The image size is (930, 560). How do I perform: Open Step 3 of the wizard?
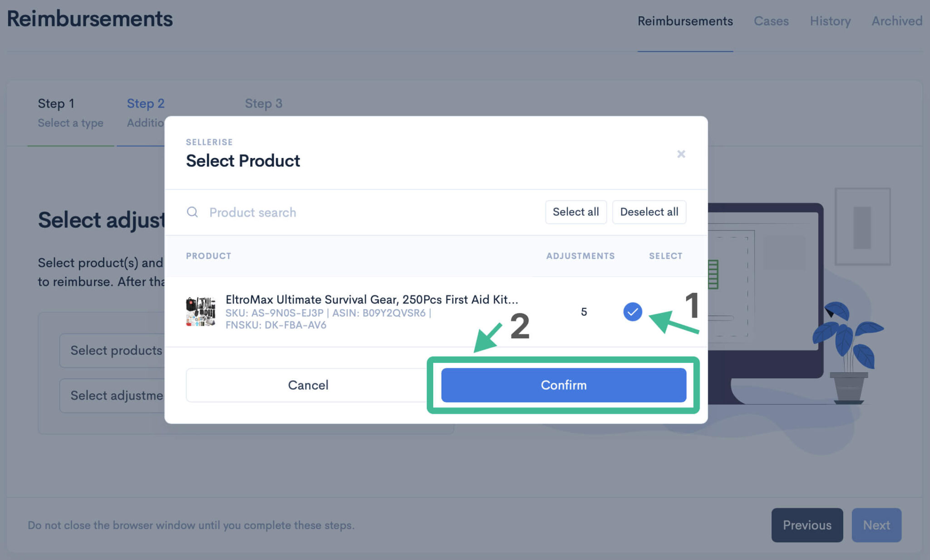[x=264, y=104]
